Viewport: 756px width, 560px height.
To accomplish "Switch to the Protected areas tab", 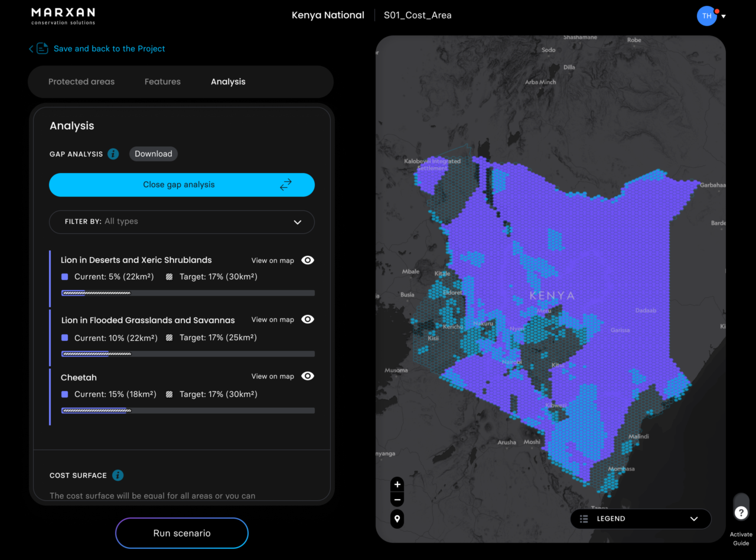I will [x=82, y=82].
